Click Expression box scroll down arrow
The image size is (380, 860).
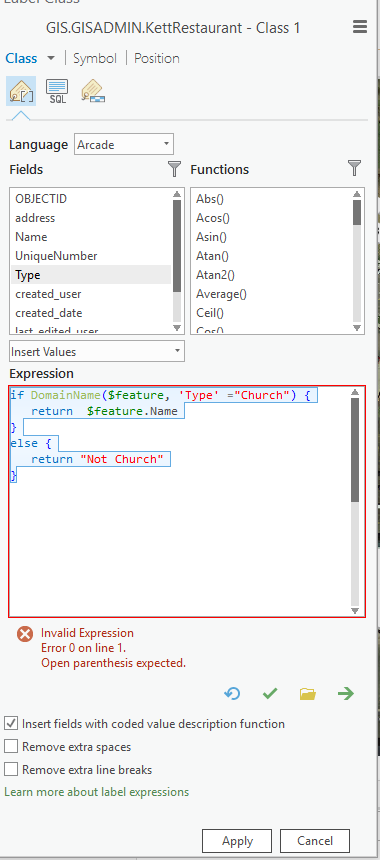click(x=355, y=610)
